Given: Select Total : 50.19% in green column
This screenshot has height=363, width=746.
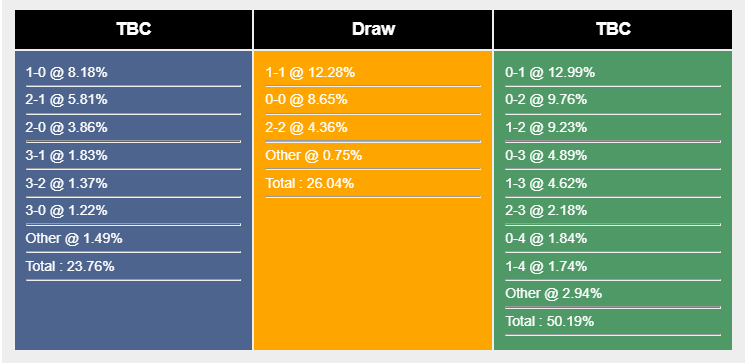Looking at the screenshot, I should (x=550, y=322).
